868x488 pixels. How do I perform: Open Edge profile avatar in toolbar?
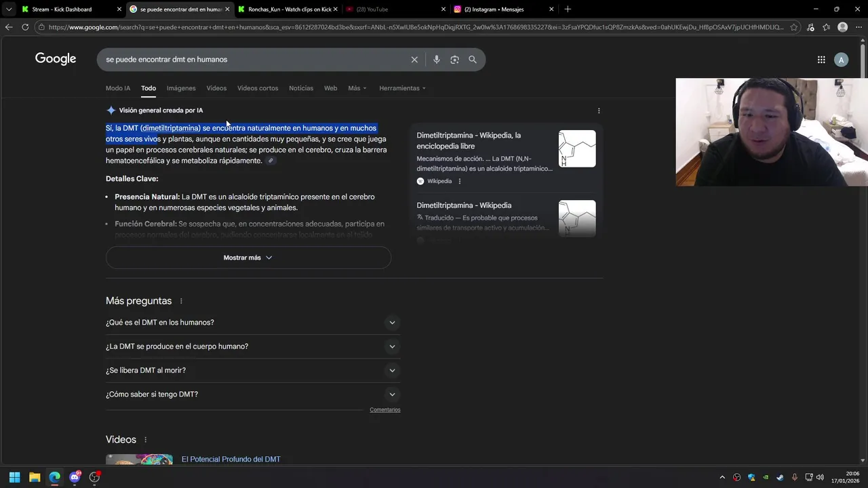click(x=842, y=27)
